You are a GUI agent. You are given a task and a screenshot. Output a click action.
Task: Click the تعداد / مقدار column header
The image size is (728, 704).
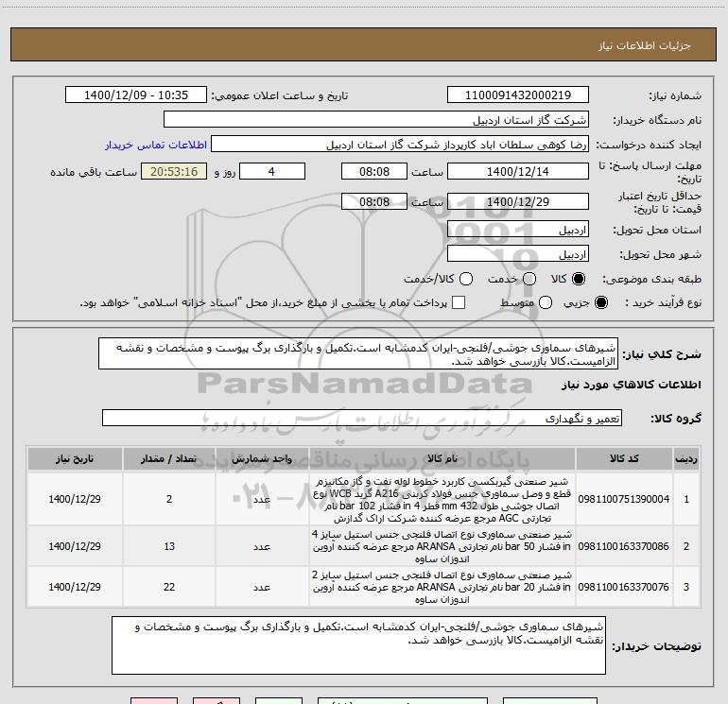coord(169,459)
